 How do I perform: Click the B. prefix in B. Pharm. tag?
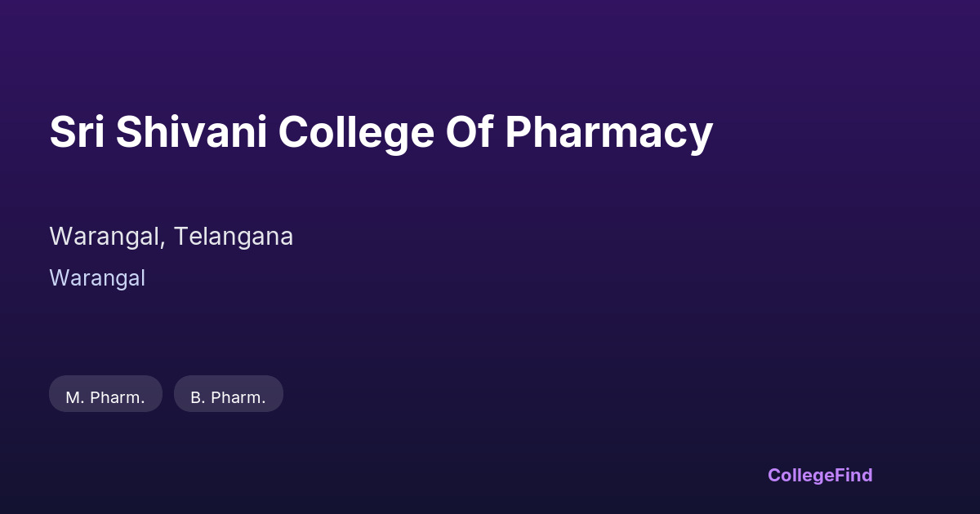[197, 397]
